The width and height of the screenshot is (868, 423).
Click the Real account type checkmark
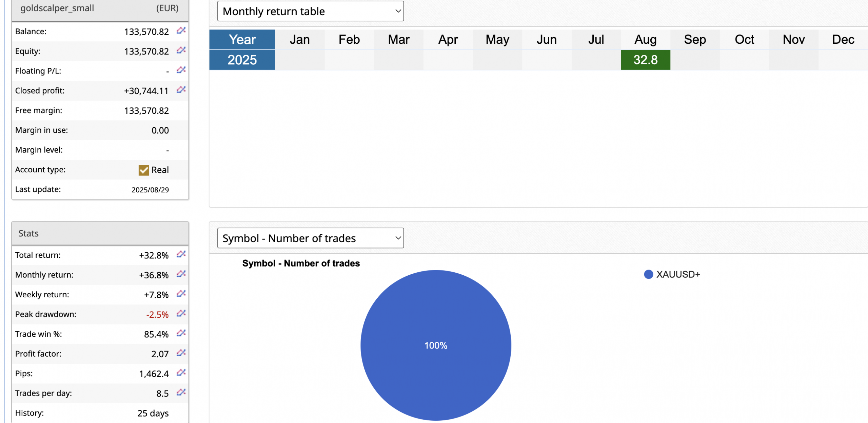[144, 170]
